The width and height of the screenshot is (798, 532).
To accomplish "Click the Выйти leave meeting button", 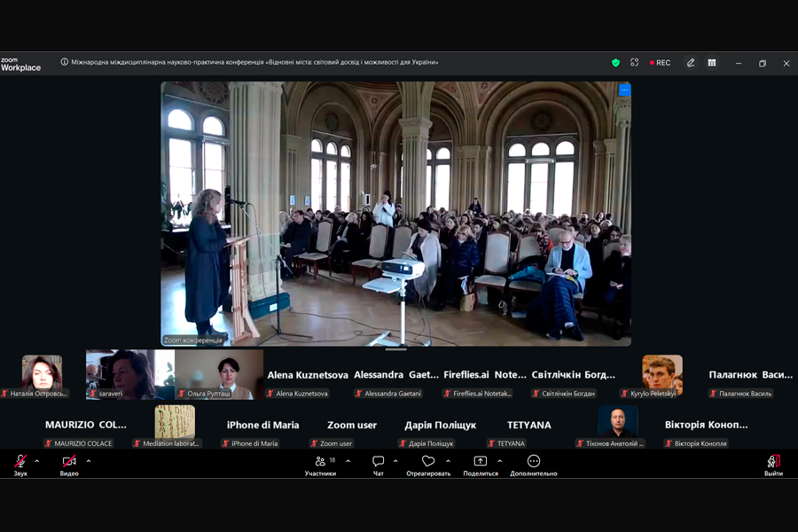I will tap(773, 465).
